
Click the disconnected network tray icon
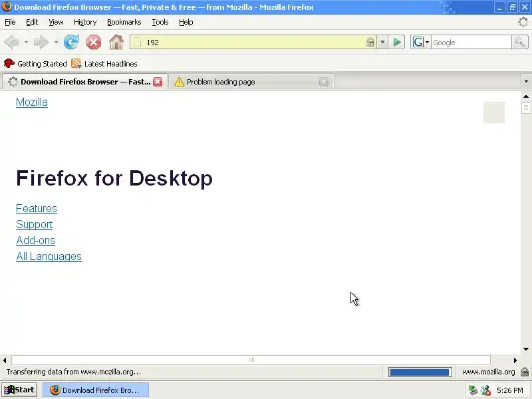pyautogui.click(x=485, y=390)
